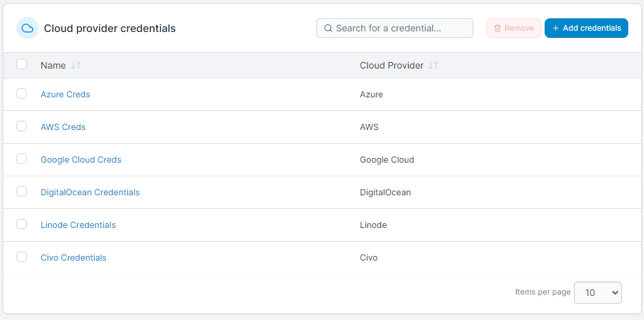Select the Civo Credentials checkbox
Screen dimensions: 644x320
point(22,257)
